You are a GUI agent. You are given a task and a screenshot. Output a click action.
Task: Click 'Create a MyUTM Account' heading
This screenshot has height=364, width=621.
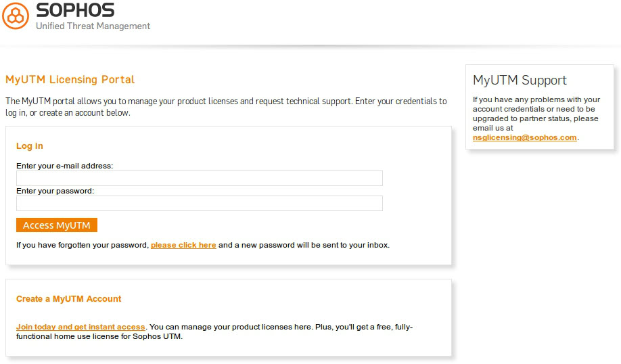click(x=68, y=299)
